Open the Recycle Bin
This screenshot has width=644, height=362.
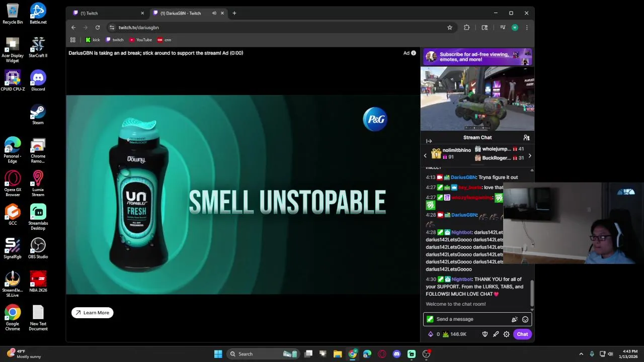(x=13, y=14)
